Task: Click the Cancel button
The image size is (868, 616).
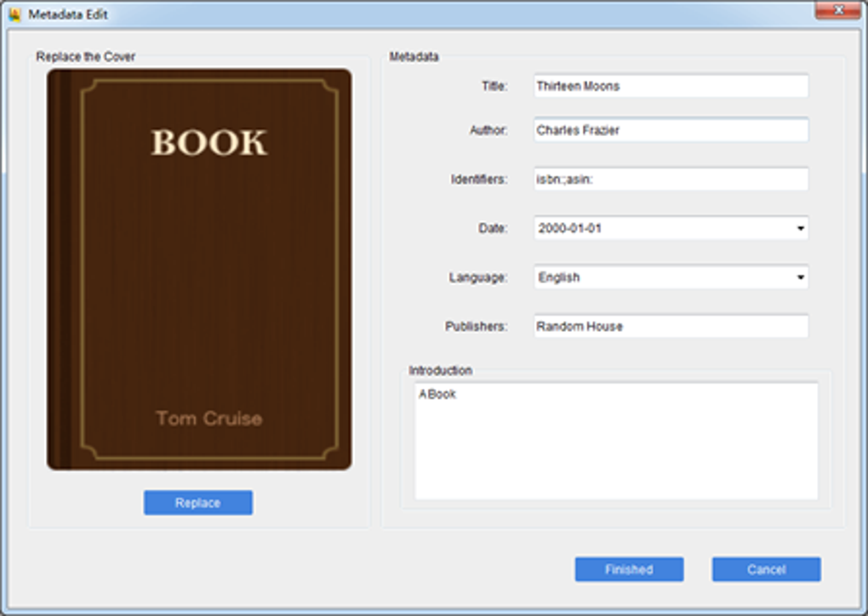Action: coord(766,569)
